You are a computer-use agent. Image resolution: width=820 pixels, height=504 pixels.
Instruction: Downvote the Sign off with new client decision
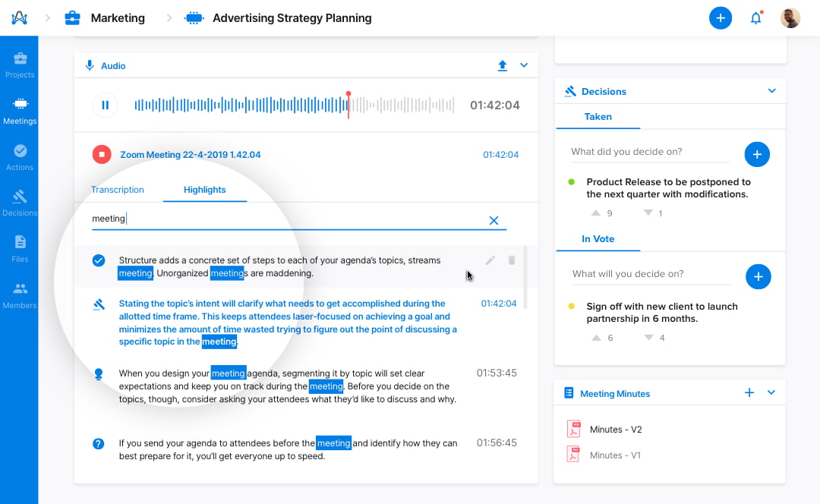click(x=648, y=338)
